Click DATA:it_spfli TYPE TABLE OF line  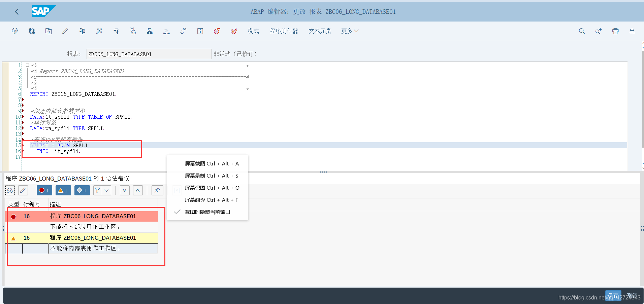pos(81,117)
